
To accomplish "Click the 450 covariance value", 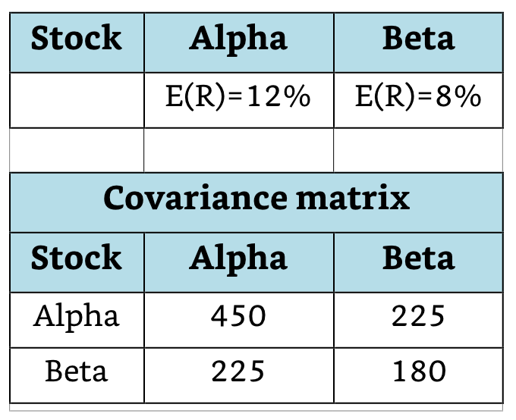I will click(238, 315).
